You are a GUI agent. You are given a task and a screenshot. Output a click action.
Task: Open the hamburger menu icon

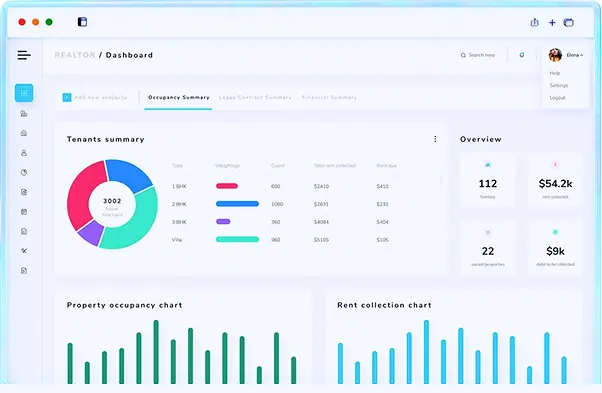point(24,55)
